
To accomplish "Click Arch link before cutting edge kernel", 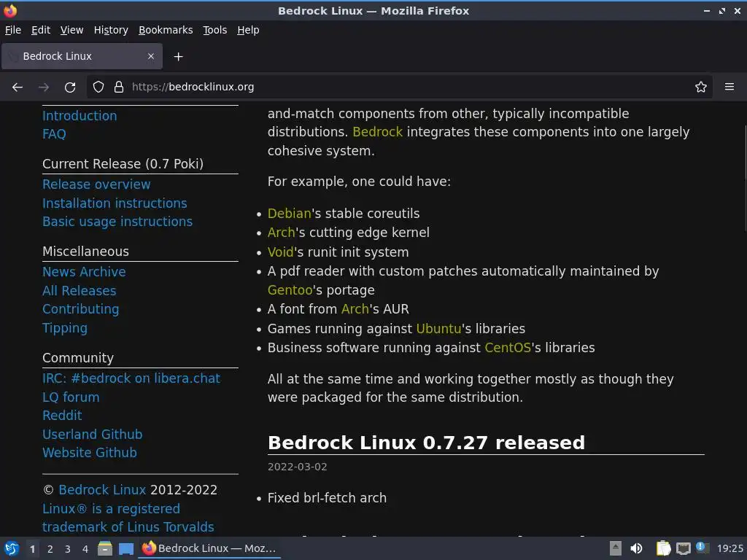I will (x=282, y=233).
